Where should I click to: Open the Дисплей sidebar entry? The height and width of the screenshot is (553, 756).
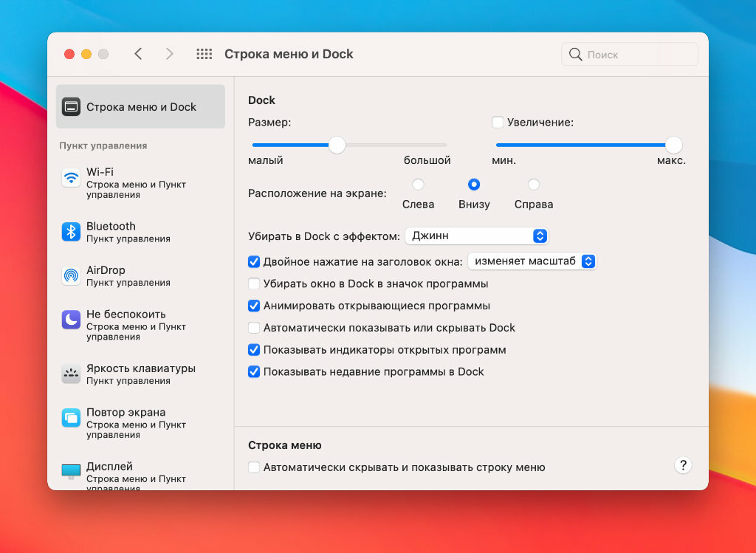pyautogui.click(x=140, y=475)
